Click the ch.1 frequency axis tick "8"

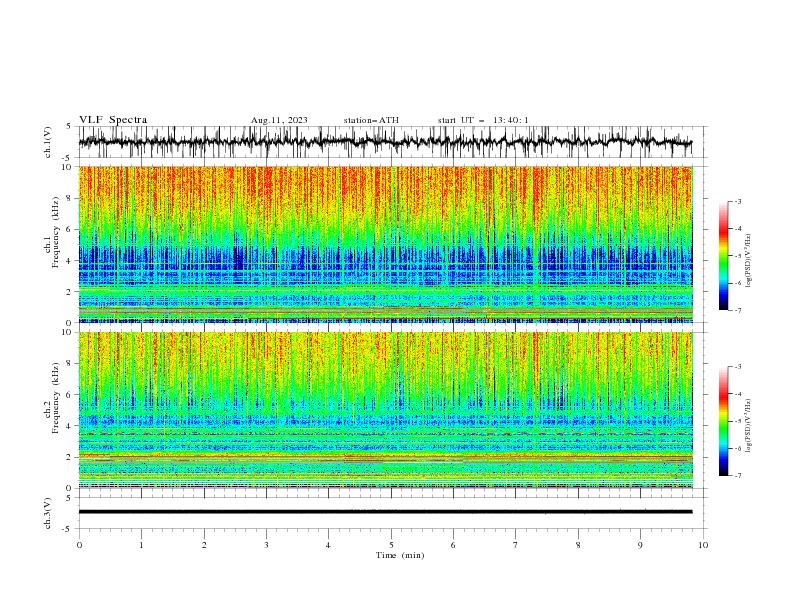[69, 198]
